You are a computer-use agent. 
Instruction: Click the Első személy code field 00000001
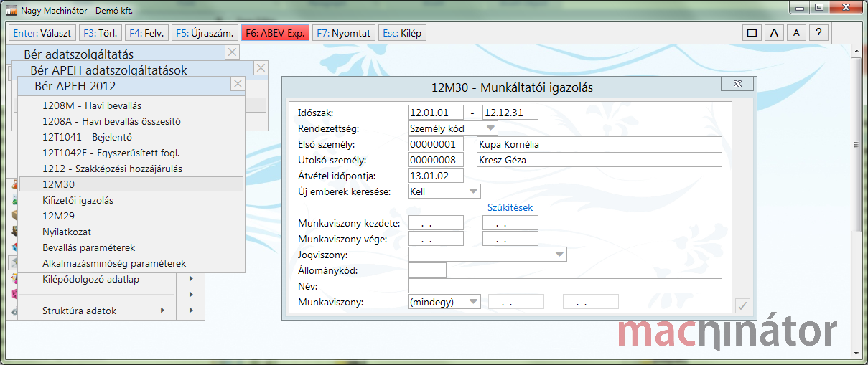click(x=435, y=144)
